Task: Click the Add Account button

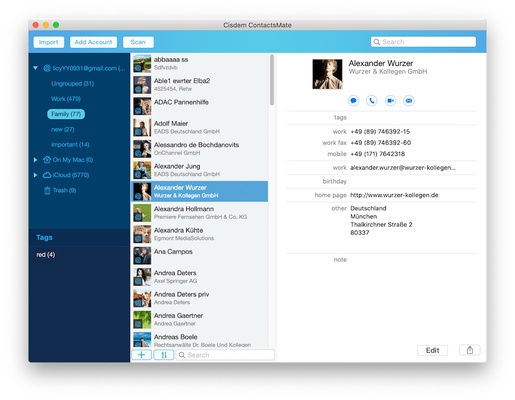Action: pos(93,42)
